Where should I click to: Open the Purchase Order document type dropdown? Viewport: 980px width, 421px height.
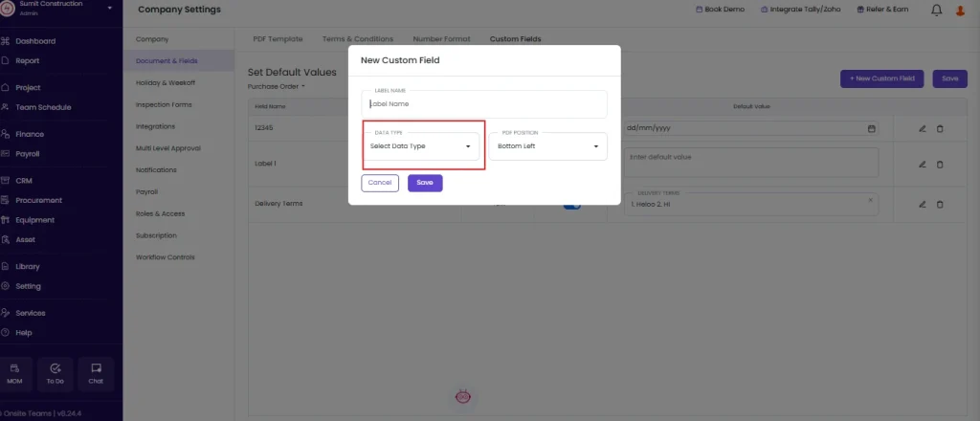277,87
